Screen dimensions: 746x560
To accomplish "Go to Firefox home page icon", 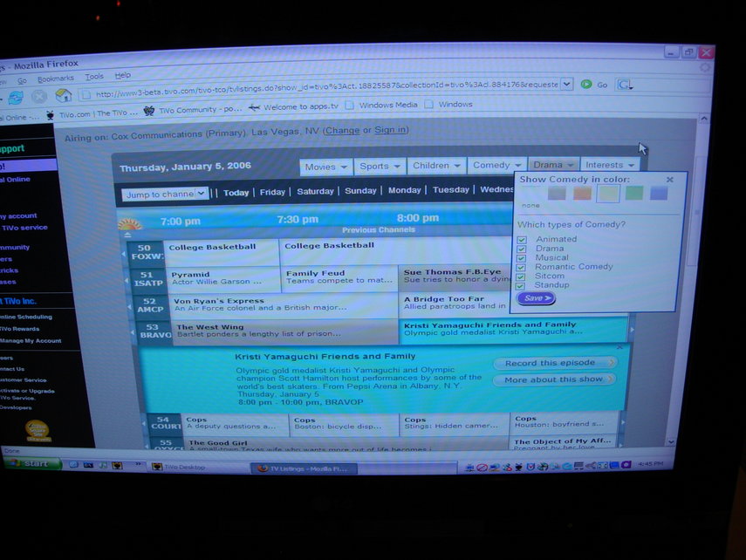I will coord(64,96).
